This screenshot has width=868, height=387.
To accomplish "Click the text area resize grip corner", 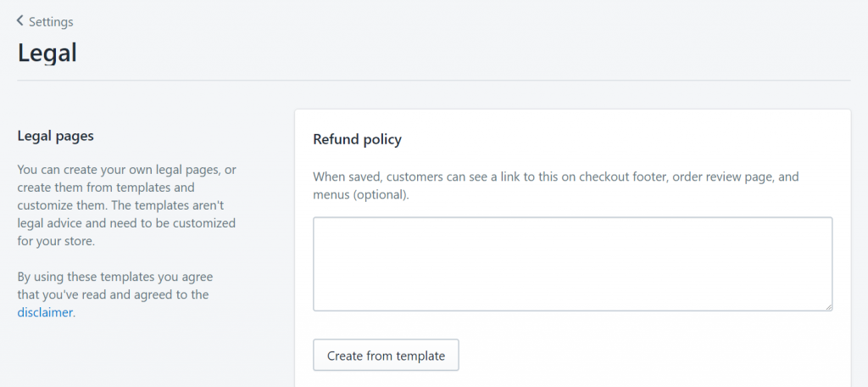I will (828, 306).
